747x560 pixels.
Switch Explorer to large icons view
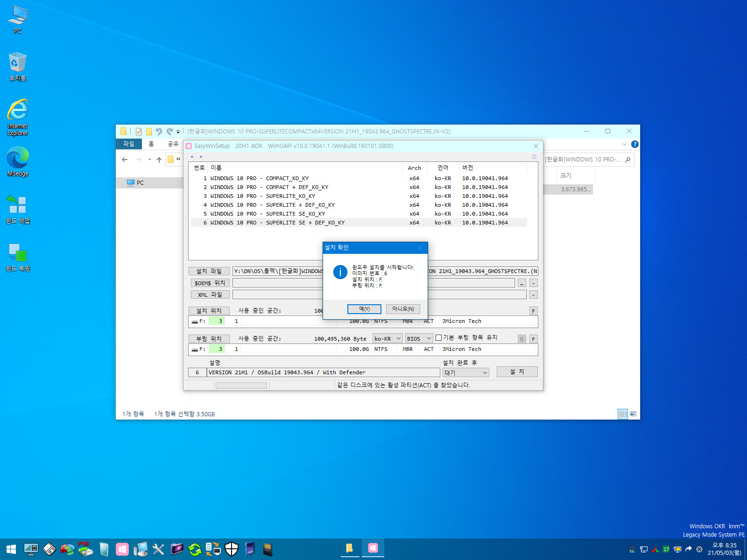coord(633,414)
